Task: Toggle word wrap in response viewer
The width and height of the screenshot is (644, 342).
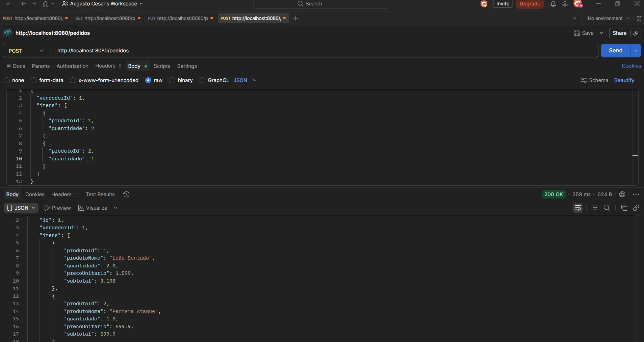Action: [578, 208]
